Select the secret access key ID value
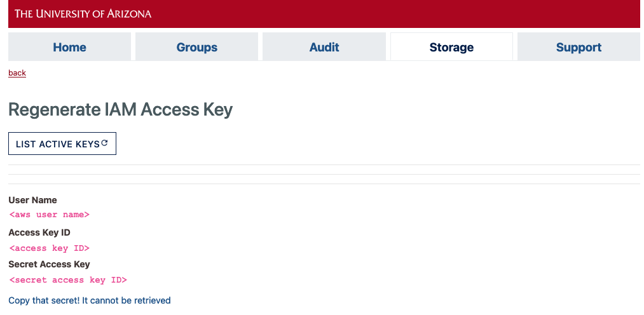Screen dimensions: 644x315 pyautogui.click(x=68, y=280)
